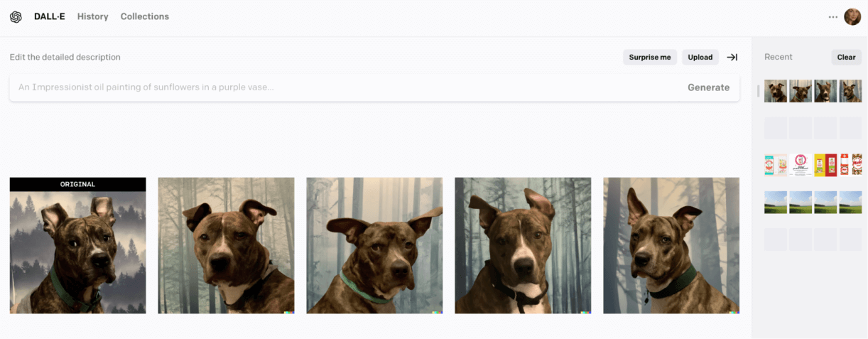Screen dimensions: 868x339
Task: Open the History tab
Action: (x=93, y=16)
